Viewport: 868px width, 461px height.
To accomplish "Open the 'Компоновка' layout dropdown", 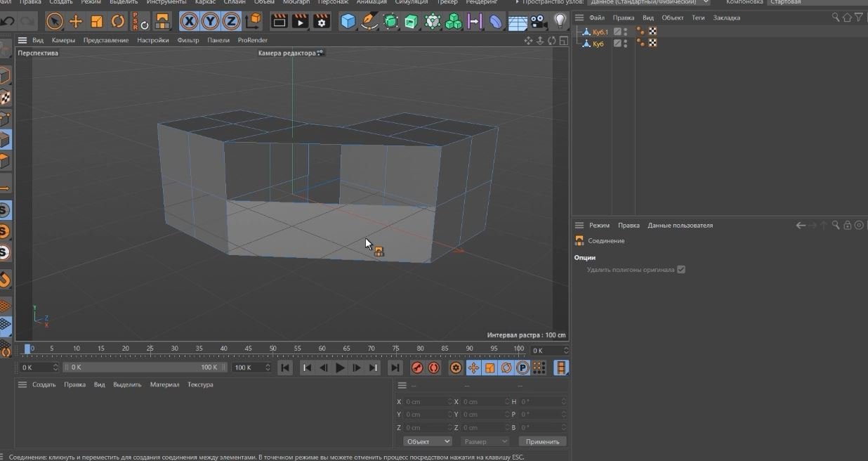I will (x=818, y=2).
